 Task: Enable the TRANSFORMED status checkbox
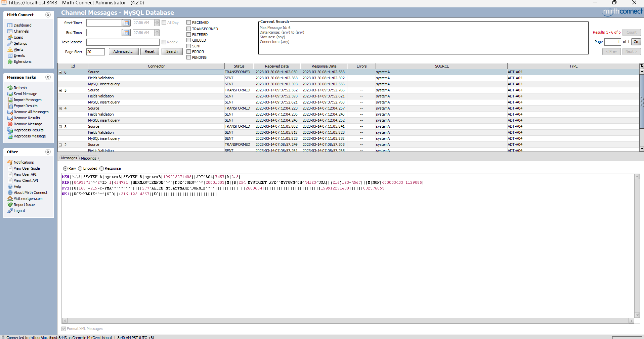[189, 29]
